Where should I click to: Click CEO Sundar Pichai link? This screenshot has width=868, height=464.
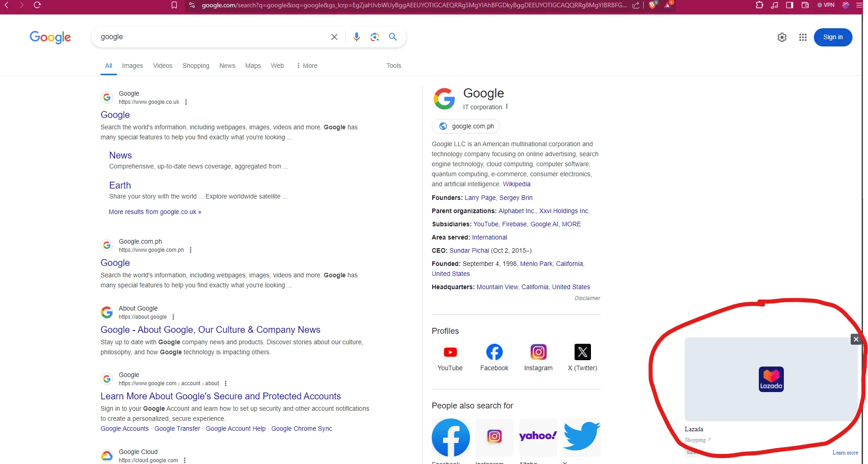pyautogui.click(x=469, y=250)
